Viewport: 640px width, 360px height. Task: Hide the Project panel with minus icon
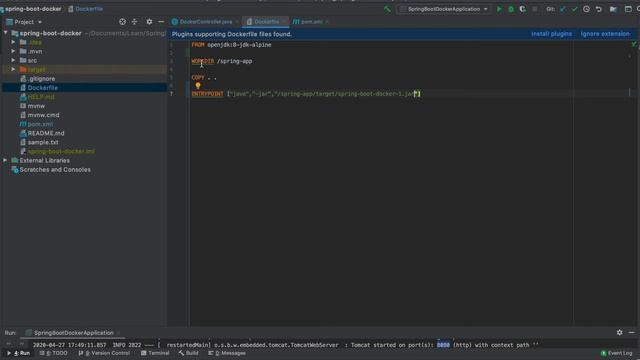[161, 22]
